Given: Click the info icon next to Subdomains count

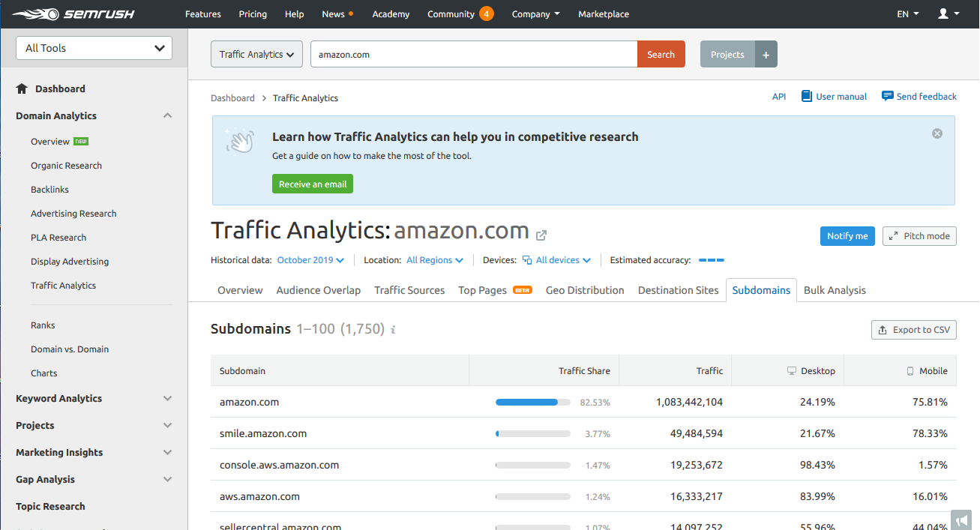Looking at the screenshot, I should coord(394,329).
